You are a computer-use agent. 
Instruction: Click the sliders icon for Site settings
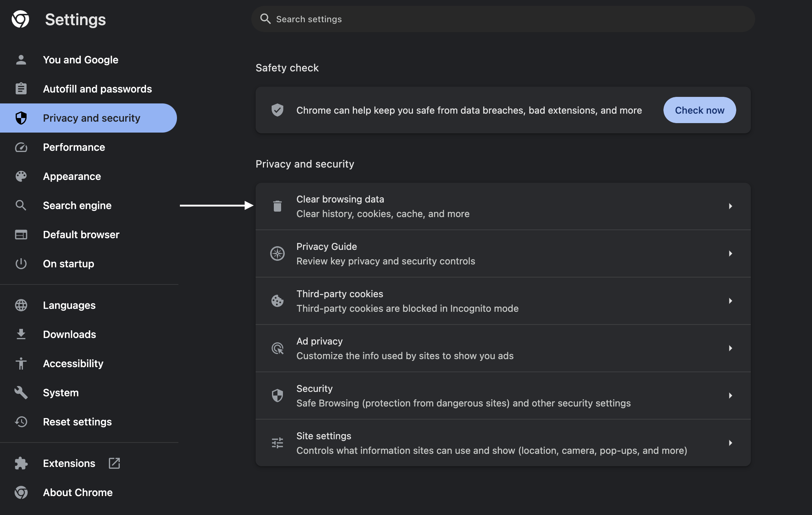tap(277, 443)
